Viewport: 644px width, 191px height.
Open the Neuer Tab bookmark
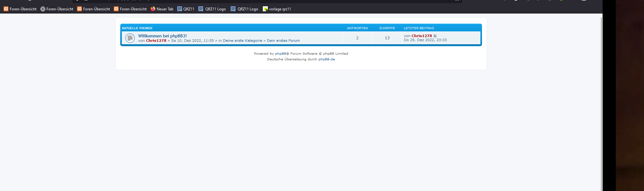click(x=162, y=9)
